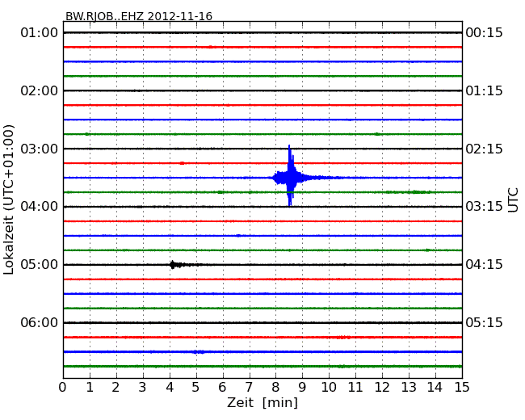
Task: Pick the x-axis tick label 0
Action: click(x=63, y=388)
